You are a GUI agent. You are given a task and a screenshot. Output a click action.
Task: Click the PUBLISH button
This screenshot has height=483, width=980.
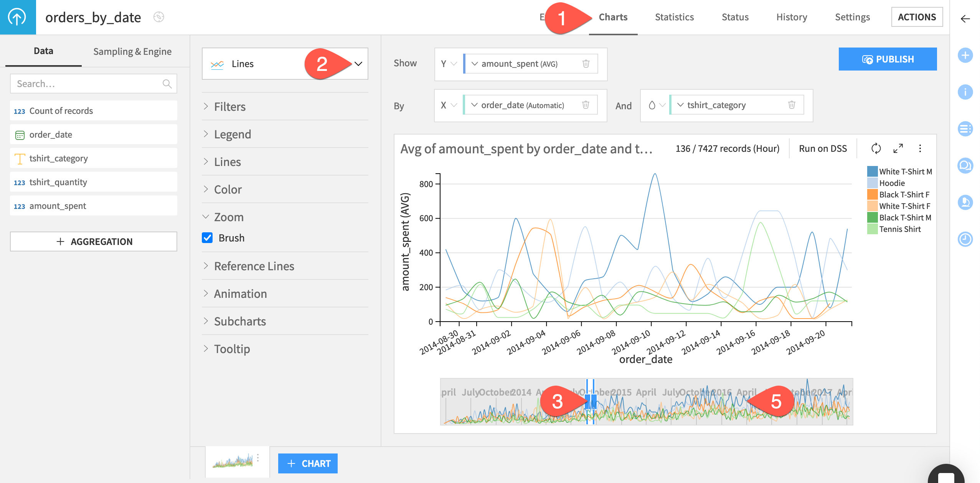pyautogui.click(x=888, y=59)
